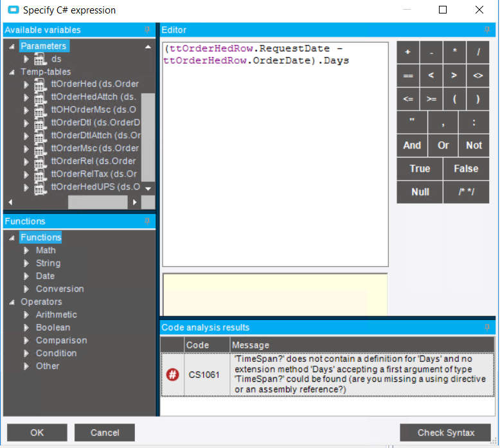The image size is (500, 448).
Task: Select the Functions root node
Action: [40, 237]
